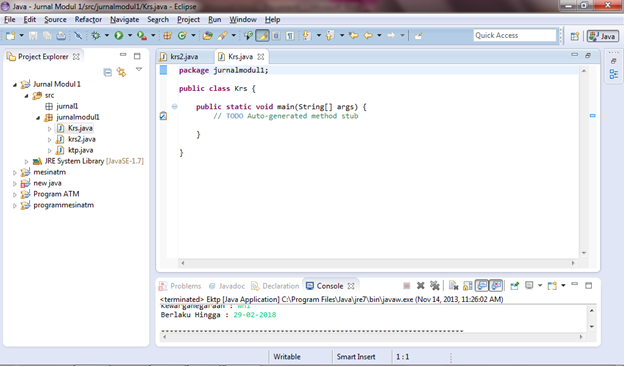The width and height of the screenshot is (625, 367).
Task: Click the Save All toolbar icon
Action: pyautogui.click(x=47, y=36)
